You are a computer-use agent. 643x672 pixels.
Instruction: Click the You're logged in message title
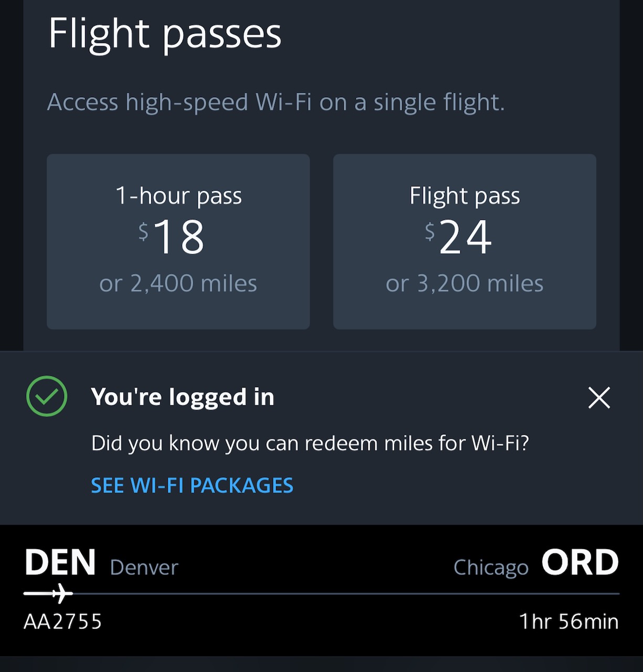[x=183, y=397]
